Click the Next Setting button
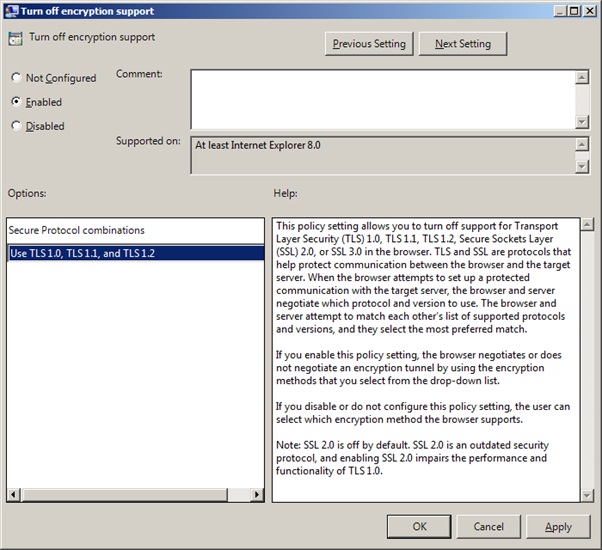 [462, 44]
